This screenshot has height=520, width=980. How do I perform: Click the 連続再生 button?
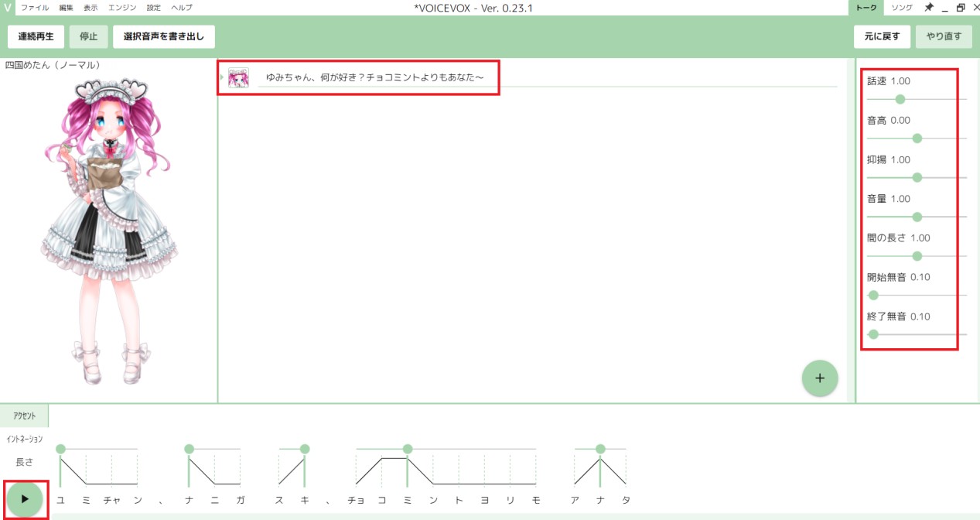click(x=36, y=36)
